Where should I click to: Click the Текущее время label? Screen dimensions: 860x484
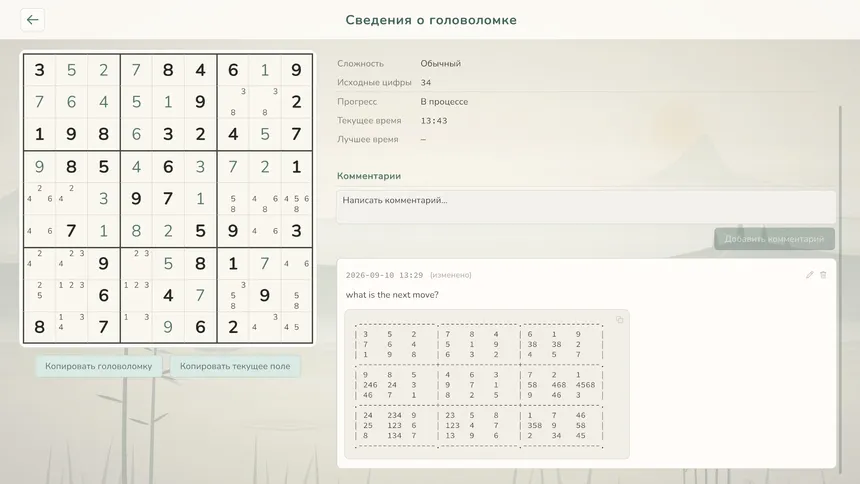point(369,121)
